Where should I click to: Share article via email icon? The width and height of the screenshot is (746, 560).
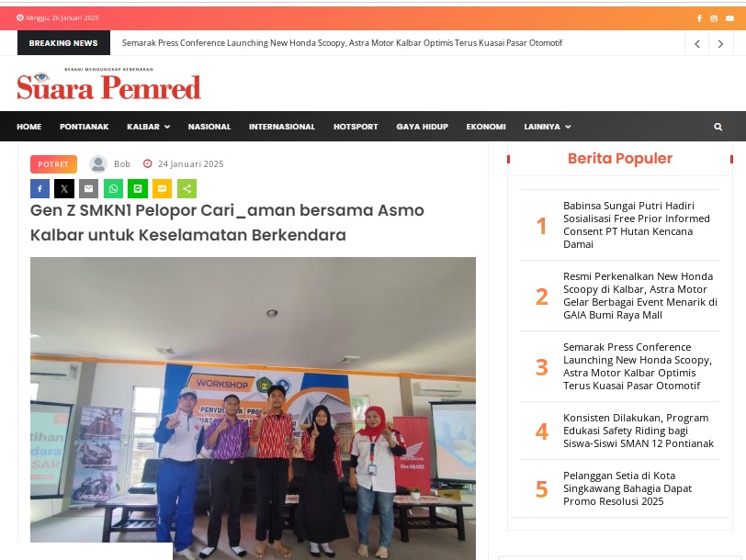(x=88, y=189)
